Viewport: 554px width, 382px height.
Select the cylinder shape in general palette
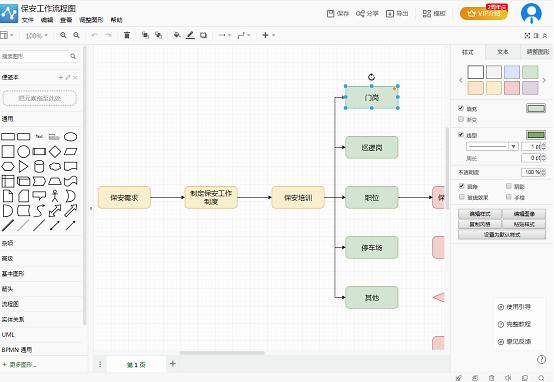click(39, 166)
